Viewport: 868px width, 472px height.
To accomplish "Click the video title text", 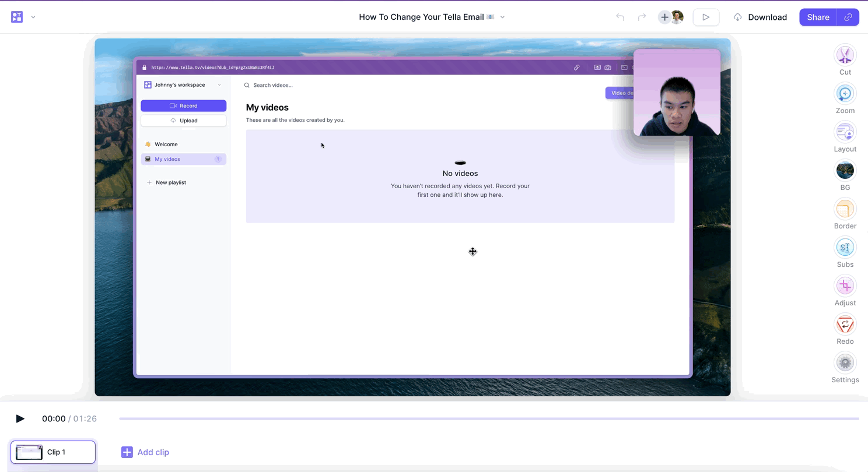I will coord(421,17).
